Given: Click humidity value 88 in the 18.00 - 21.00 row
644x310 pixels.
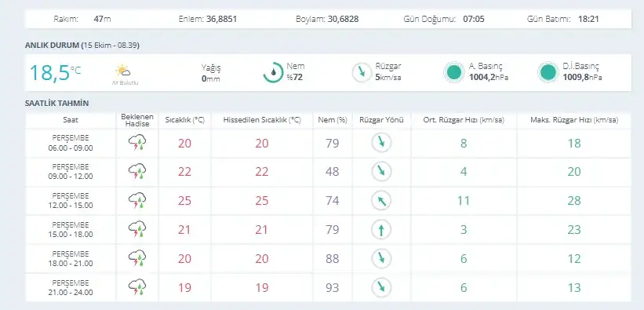Looking at the screenshot, I should pos(333,259).
